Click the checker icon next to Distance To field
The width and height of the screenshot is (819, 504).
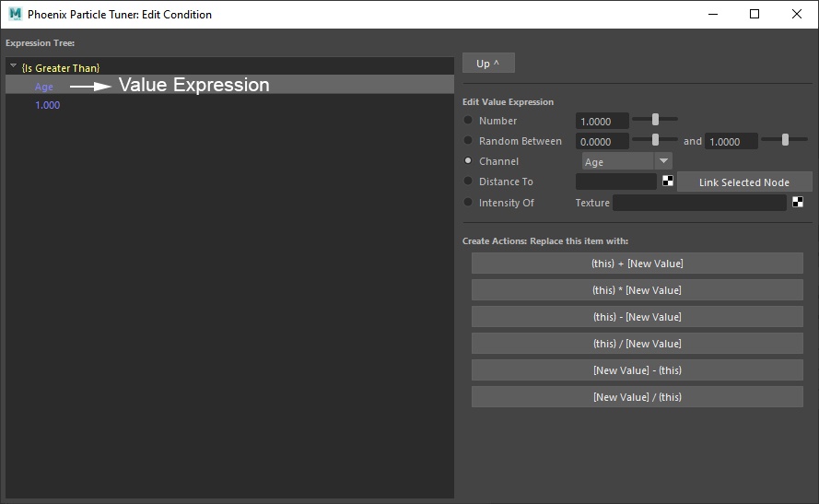coord(668,182)
